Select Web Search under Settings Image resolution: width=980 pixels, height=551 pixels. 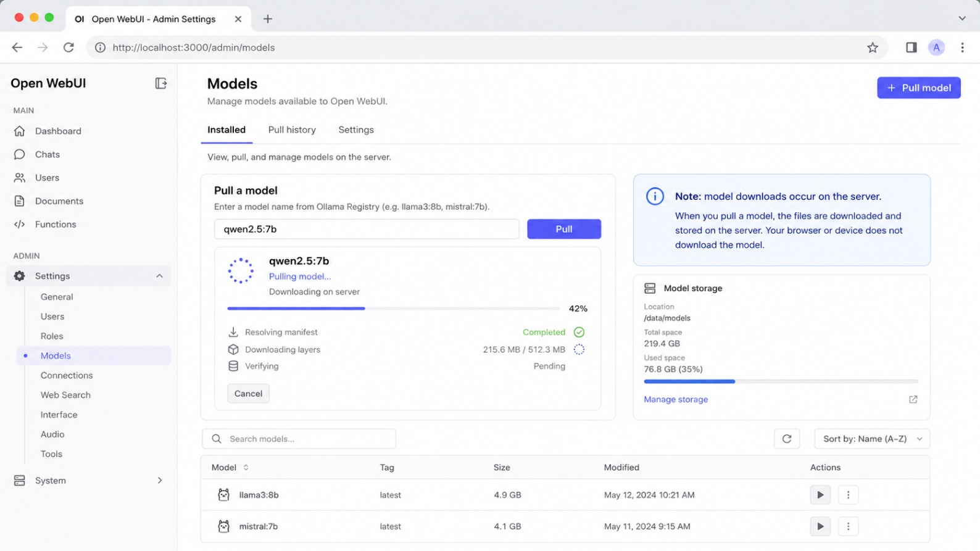tap(65, 395)
